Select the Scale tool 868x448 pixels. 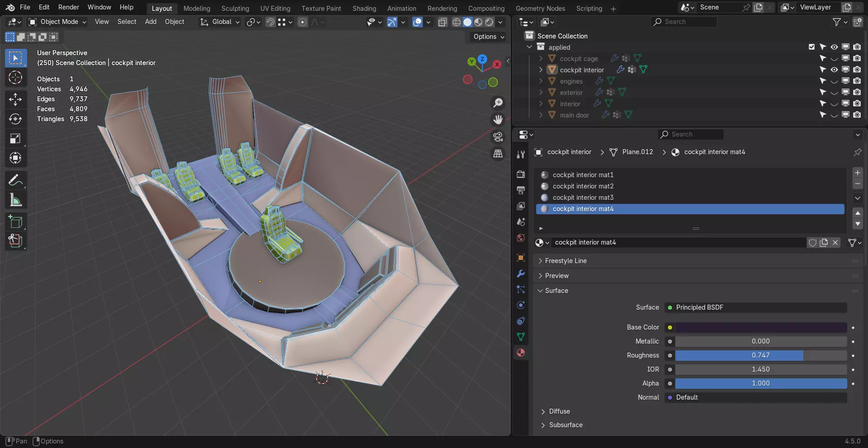pyautogui.click(x=15, y=138)
